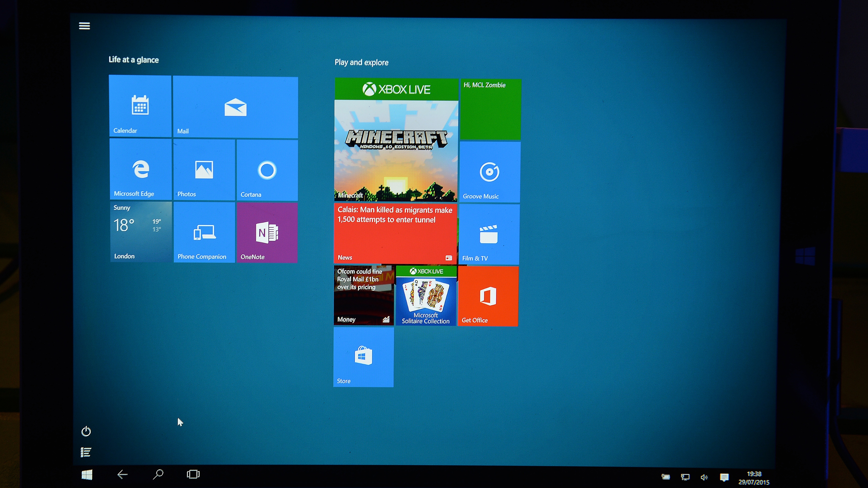Image resolution: width=868 pixels, height=488 pixels.
Task: Open taskbar Search magnifier
Action: point(158,474)
